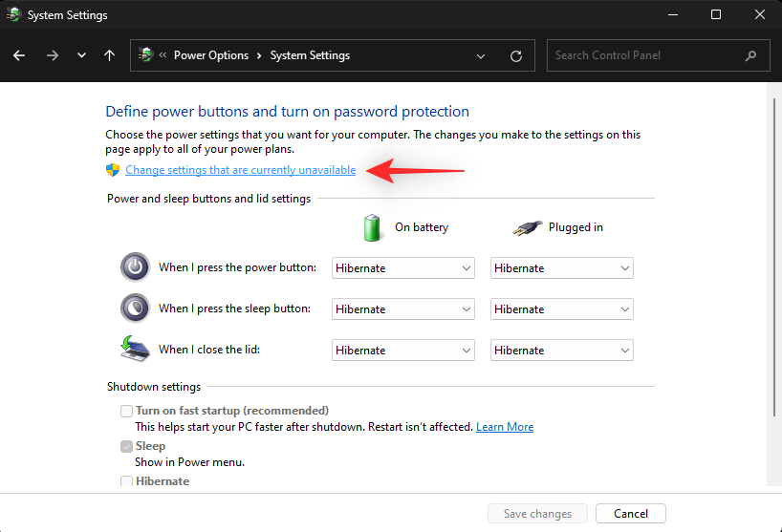The width and height of the screenshot is (782, 532).
Task: Click the title bar System Settings icon
Action: coord(14,15)
